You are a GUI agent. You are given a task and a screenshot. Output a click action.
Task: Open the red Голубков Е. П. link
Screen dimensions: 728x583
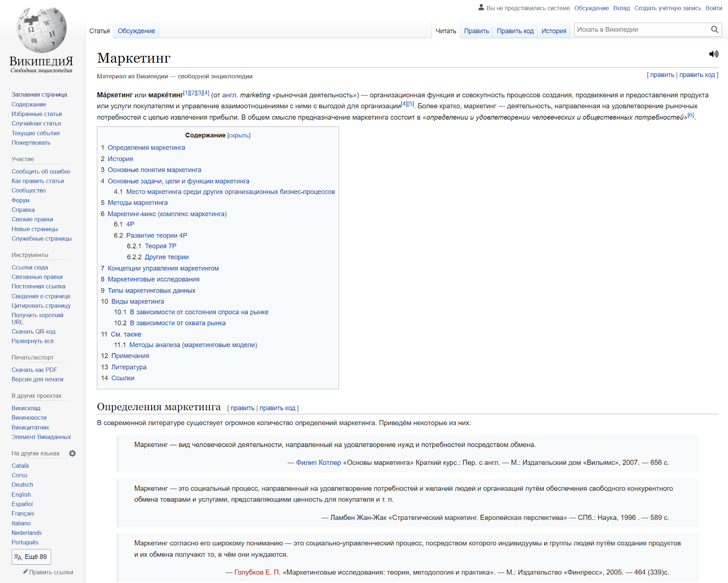[258, 572]
